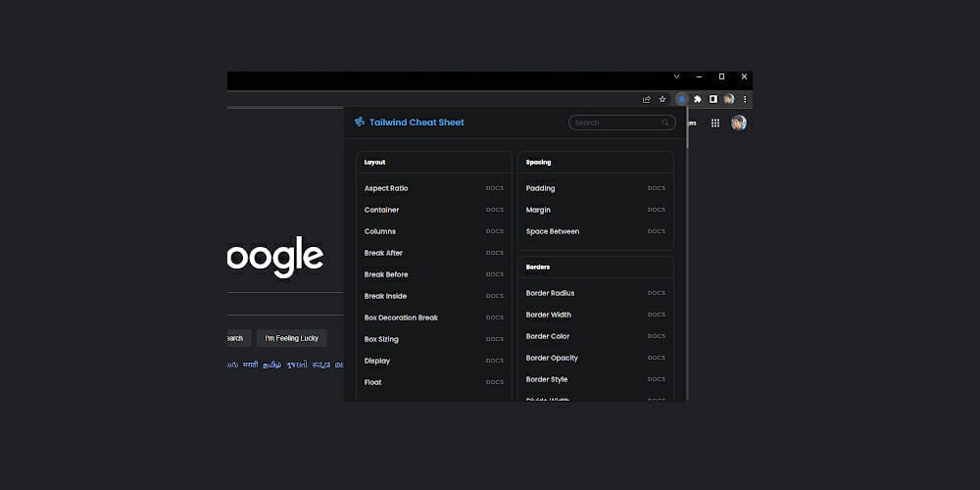Screen dimensions: 980x490
Task: Expand the Break Before row
Action: (x=434, y=274)
